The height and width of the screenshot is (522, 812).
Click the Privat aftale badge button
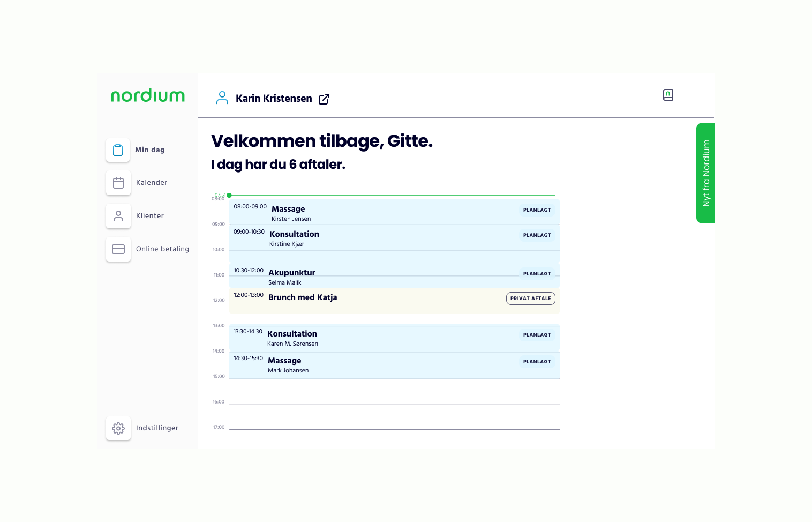530,299
